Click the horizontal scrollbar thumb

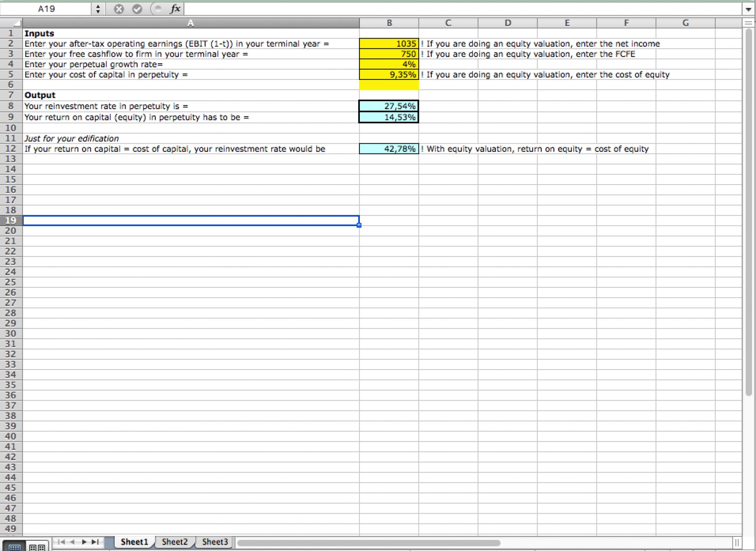369,543
